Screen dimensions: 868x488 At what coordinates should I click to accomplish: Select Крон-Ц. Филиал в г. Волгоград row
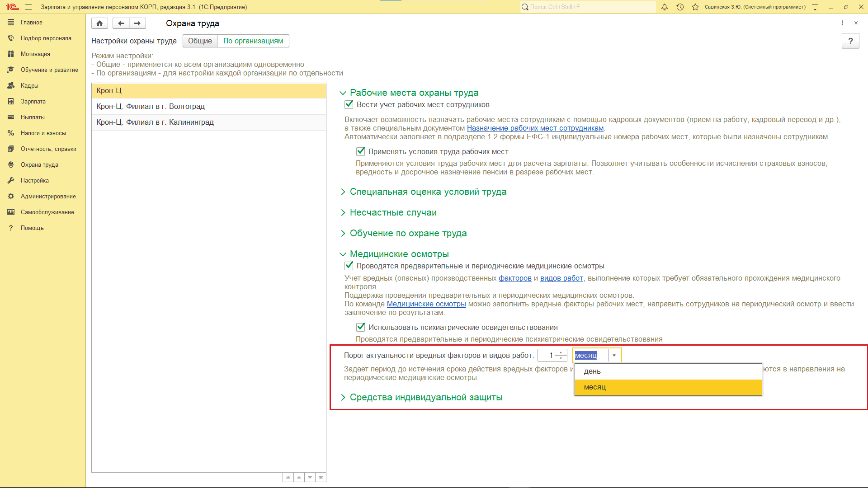(151, 106)
